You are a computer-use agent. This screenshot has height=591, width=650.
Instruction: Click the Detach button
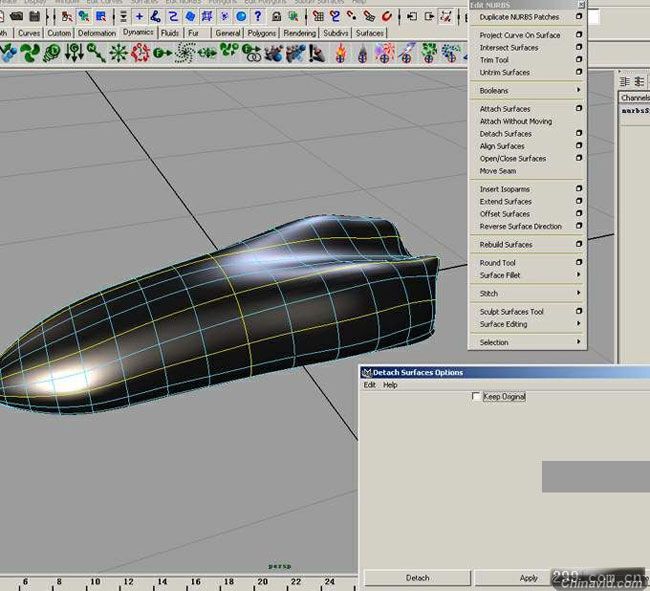(417, 578)
